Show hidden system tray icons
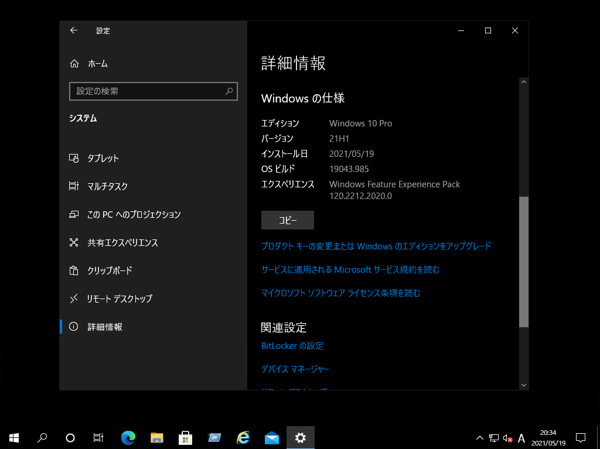 point(479,438)
